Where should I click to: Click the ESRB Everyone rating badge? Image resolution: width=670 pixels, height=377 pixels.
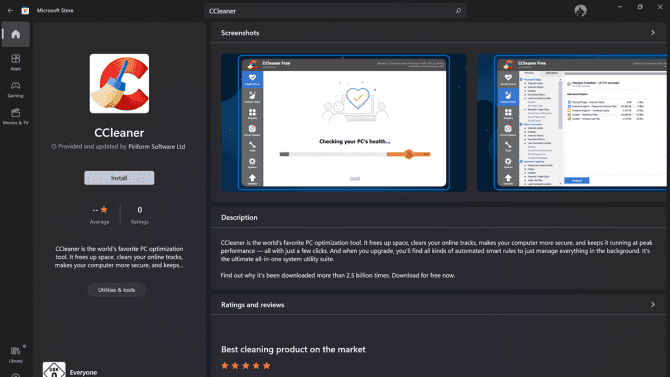tap(54, 370)
